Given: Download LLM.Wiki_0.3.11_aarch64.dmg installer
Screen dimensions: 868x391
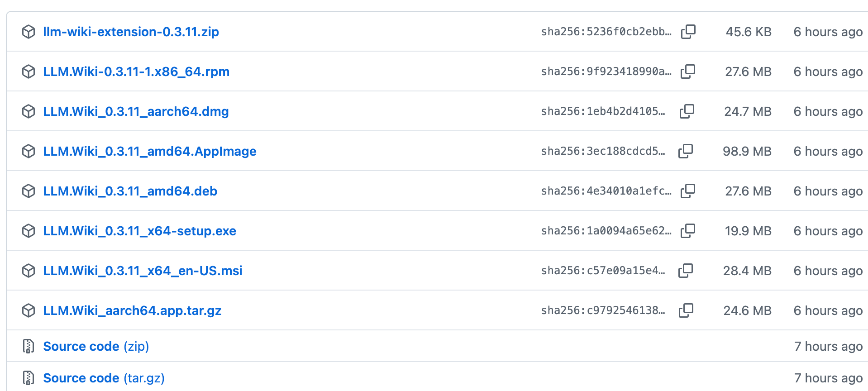Looking at the screenshot, I should pos(136,111).
